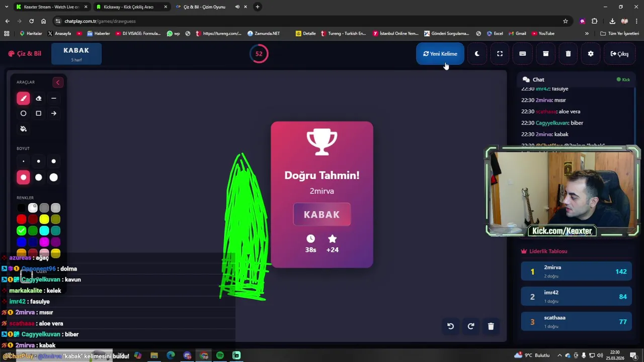Open game settings gear icon
The height and width of the screenshot is (362, 644).
[x=591, y=54]
